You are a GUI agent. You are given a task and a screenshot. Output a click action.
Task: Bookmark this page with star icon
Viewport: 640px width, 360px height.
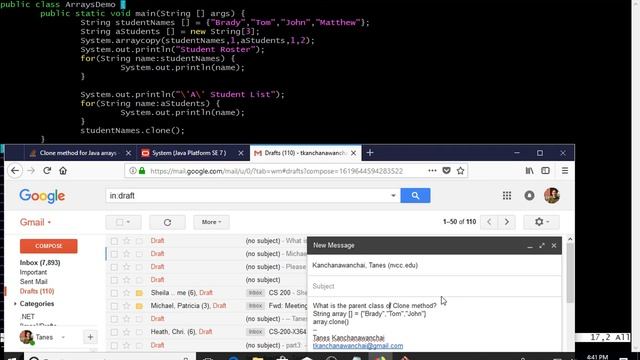(460, 171)
